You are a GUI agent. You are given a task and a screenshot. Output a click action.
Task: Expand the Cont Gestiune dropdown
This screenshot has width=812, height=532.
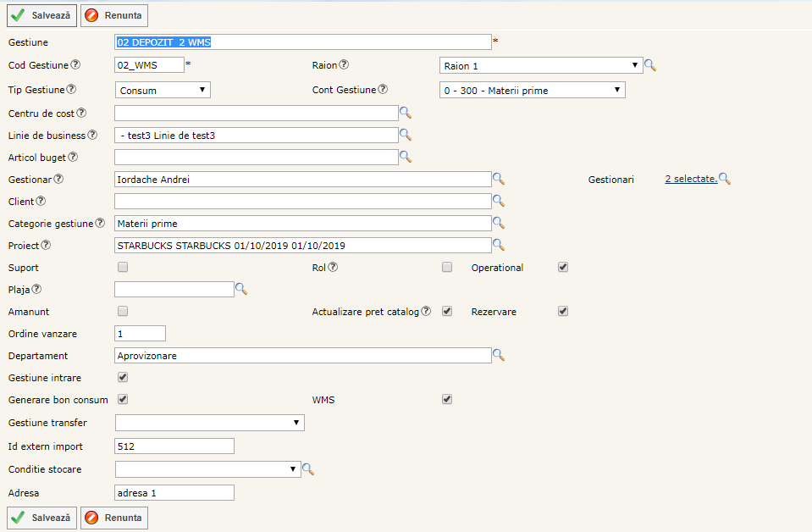[532, 90]
